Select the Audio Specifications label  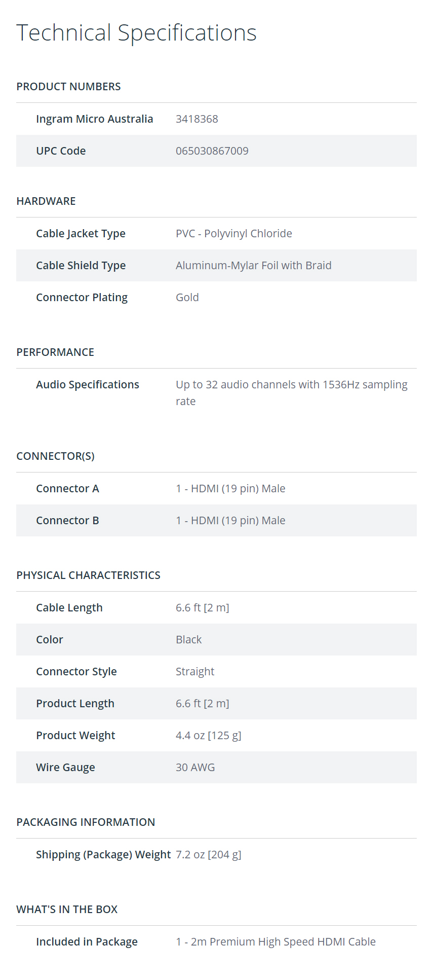tap(88, 385)
